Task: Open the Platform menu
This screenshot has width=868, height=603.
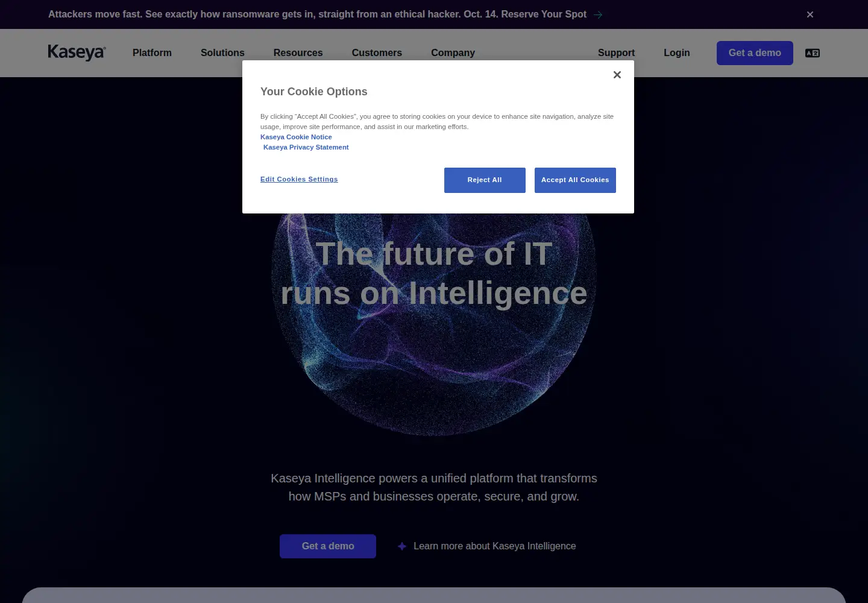Action: (x=152, y=53)
